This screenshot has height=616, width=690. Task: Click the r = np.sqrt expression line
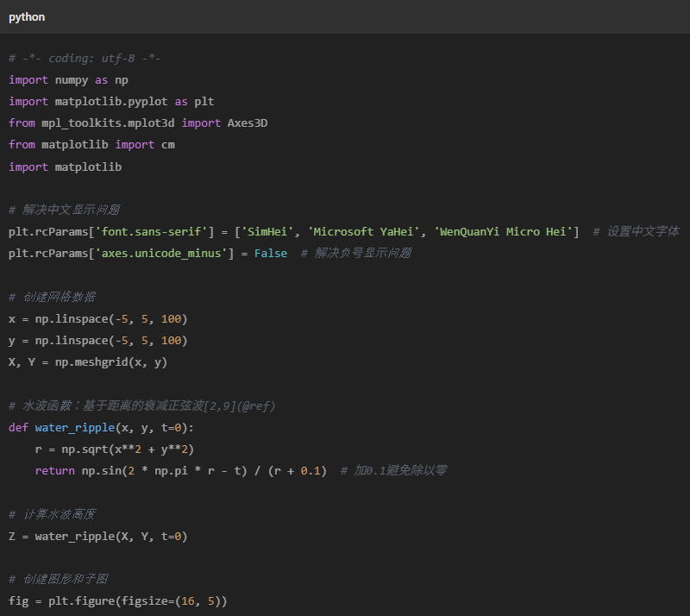pos(115,449)
